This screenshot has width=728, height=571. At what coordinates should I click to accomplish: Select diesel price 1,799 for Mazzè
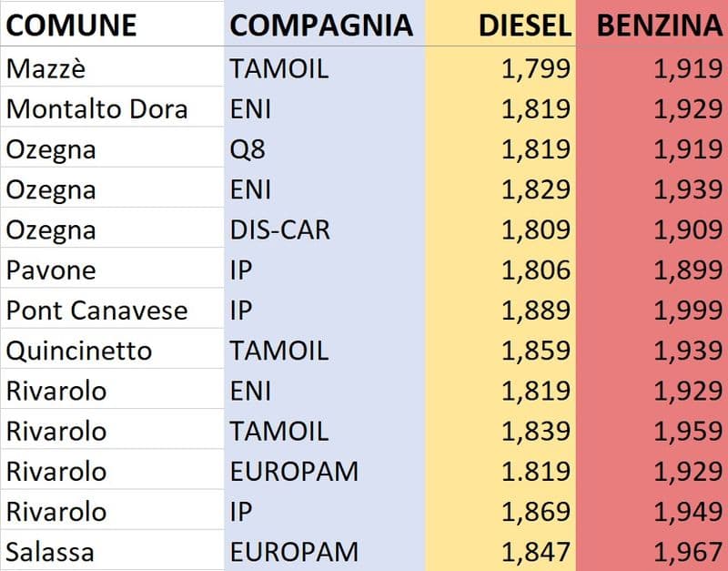point(535,68)
